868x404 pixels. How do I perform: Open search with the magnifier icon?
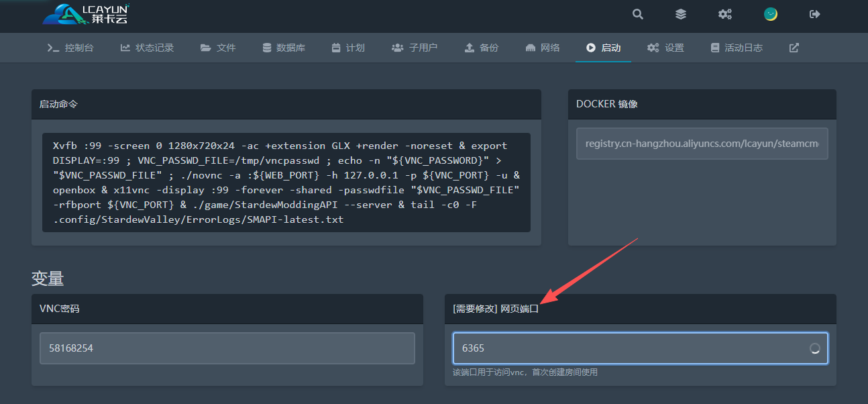(638, 14)
